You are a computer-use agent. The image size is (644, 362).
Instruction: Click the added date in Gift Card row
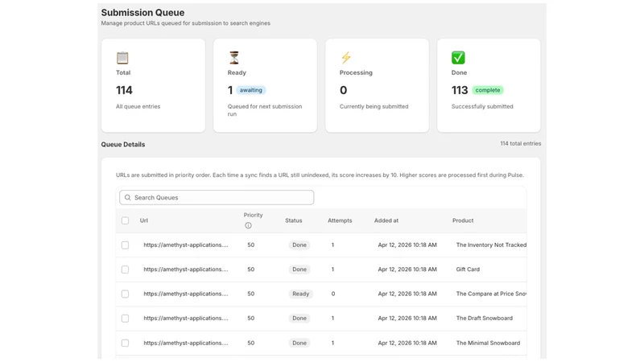coord(407,269)
